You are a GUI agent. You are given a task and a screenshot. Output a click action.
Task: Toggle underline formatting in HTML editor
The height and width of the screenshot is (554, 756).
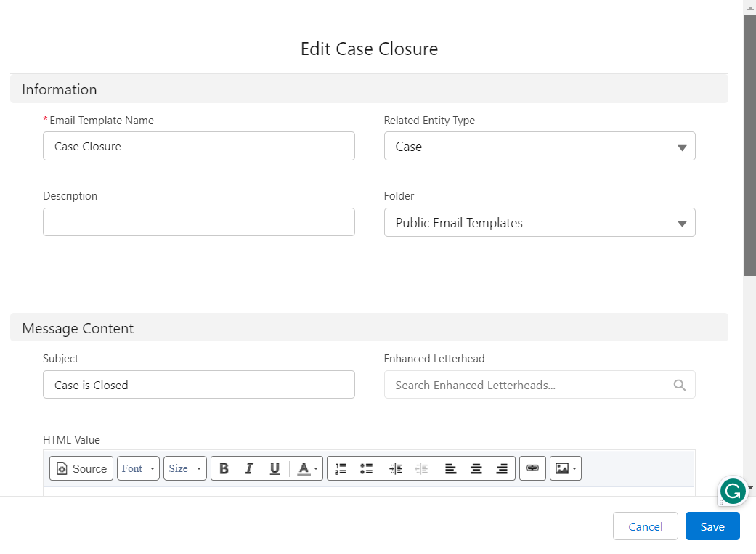coord(275,468)
